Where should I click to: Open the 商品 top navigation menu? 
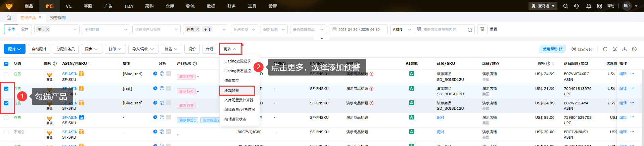pyautogui.click(x=29, y=6)
